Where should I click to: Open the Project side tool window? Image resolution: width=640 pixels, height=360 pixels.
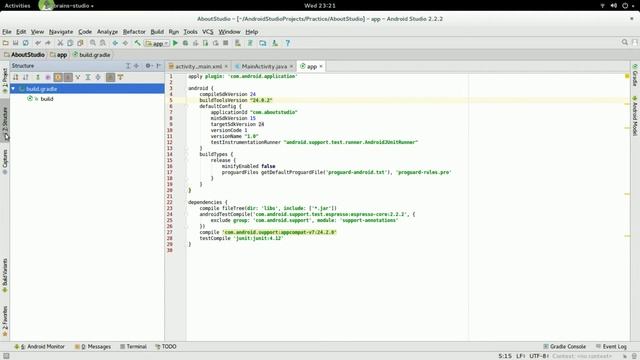pos(5,80)
